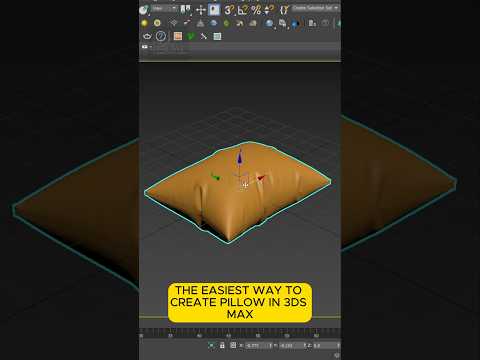480x360 pixels.
Task: Click the yellow sphere icon in second toolbar row
Action: (144, 23)
